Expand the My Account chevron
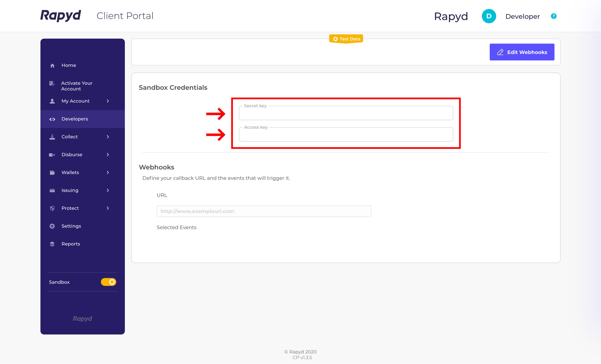The image size is (601, 364). click(108, 101)
